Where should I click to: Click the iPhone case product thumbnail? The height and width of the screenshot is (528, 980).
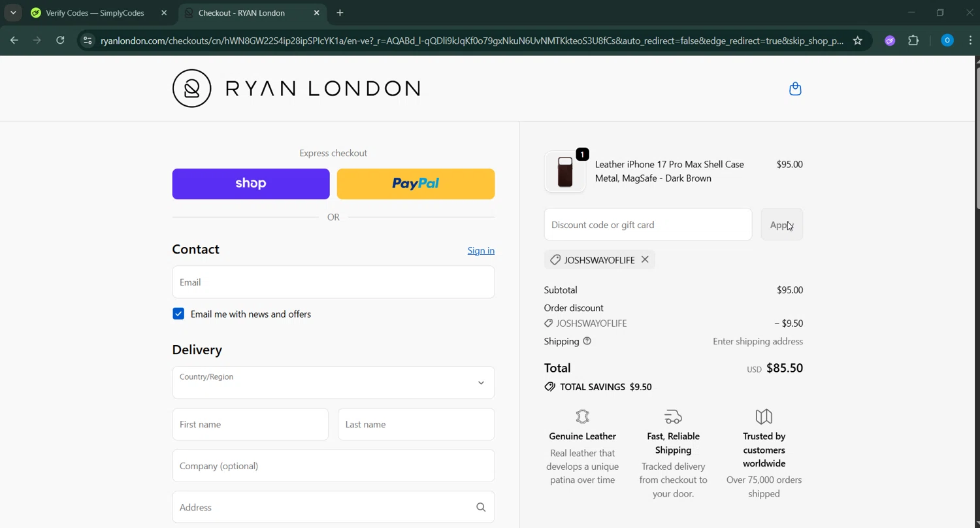[565, 172]
